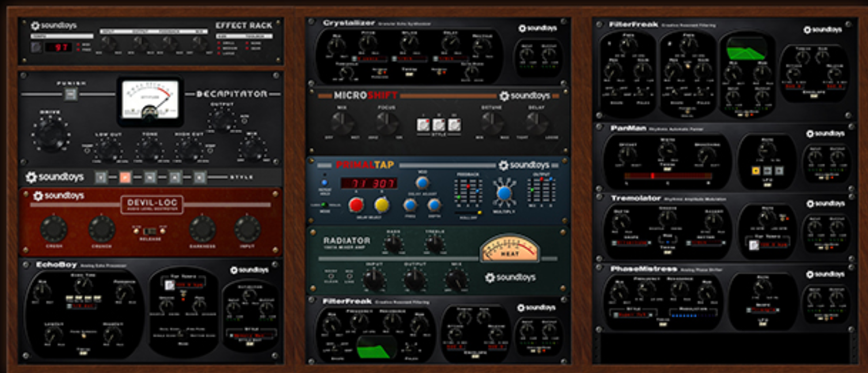Click the Effect Rack tempo display

click(x=58, y=47)
